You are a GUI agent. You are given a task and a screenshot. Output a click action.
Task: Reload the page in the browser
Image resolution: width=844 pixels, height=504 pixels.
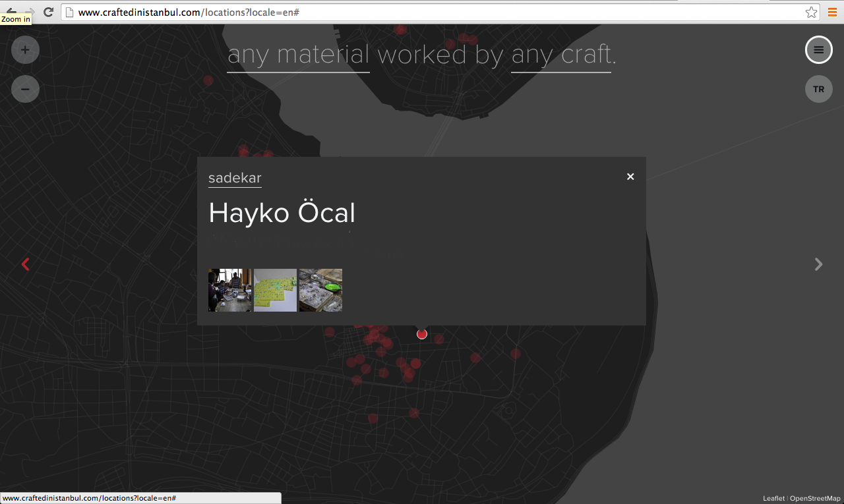tap(48, 12)
